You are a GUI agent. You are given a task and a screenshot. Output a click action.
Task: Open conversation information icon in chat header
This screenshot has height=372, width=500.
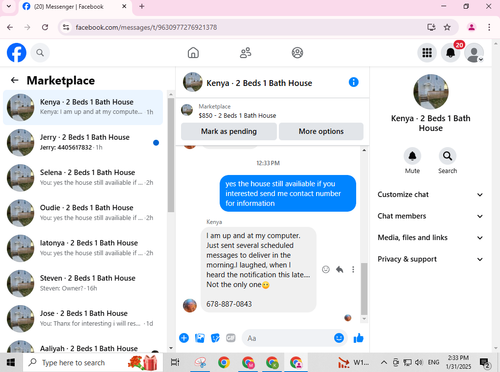pos(353,82)
